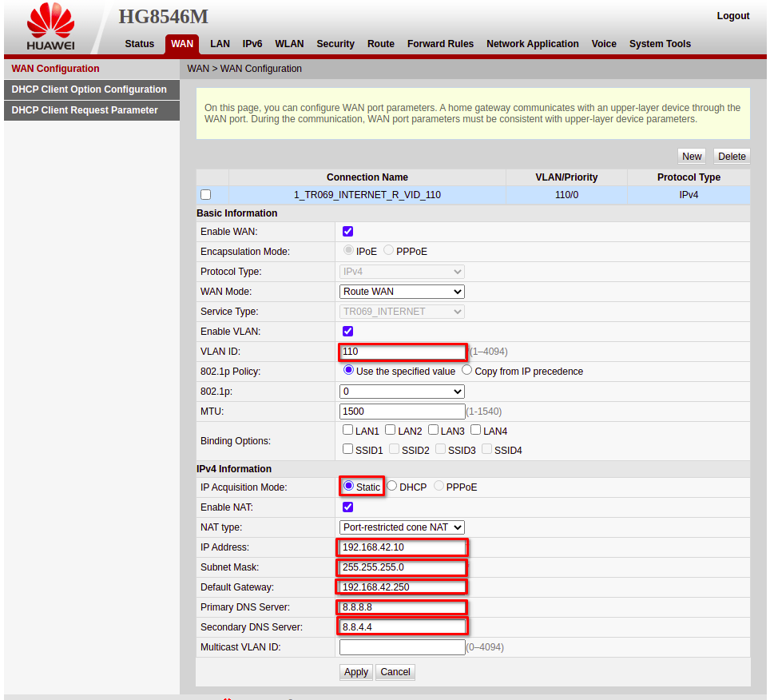This screenshot has height=700, width=770.
Task: Check the LAN1 binding option
Action: pyautogui.click(x=348, y=431)
